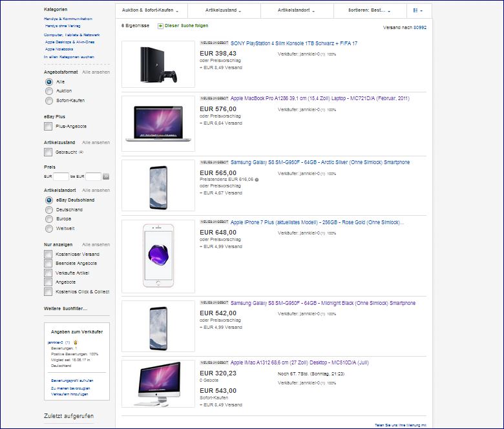
Task: Open Apple Notebooks category
Action: tap(59, 50)
